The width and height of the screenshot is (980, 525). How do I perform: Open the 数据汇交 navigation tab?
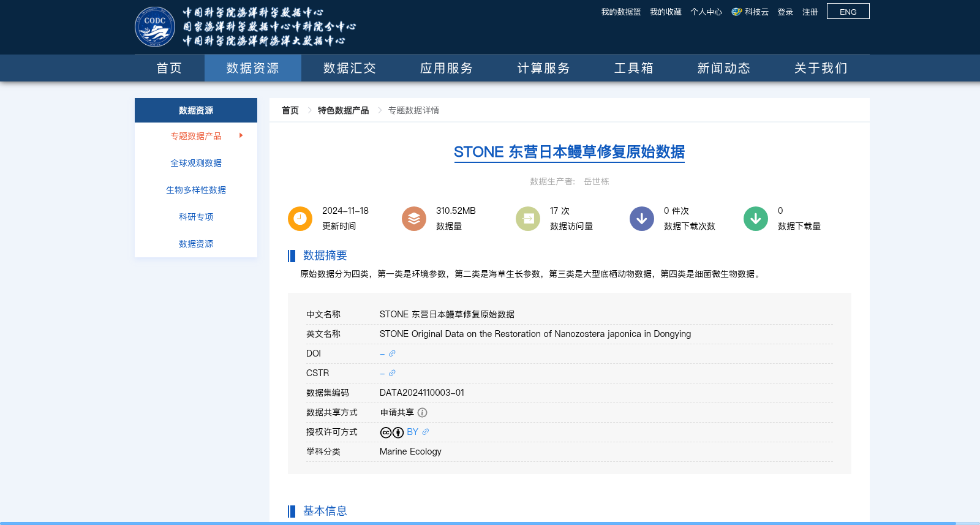click(x=350, y=68)
